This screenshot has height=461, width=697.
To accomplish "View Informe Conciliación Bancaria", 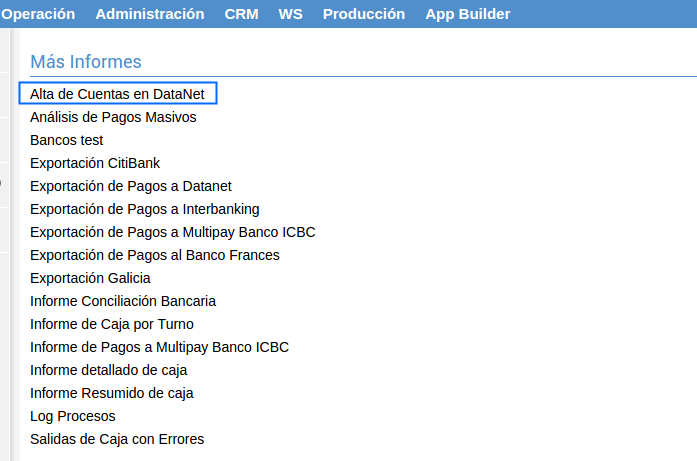I will pyautogui.click(x=123, y=301).
